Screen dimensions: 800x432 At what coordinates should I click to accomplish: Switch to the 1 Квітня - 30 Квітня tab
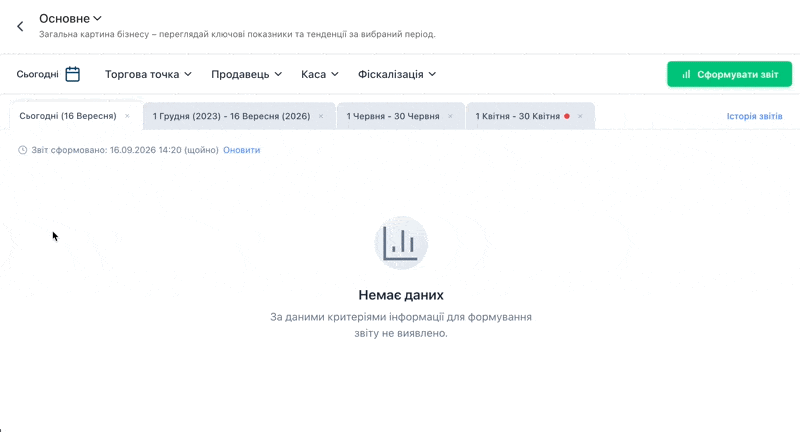click(517, 116)
